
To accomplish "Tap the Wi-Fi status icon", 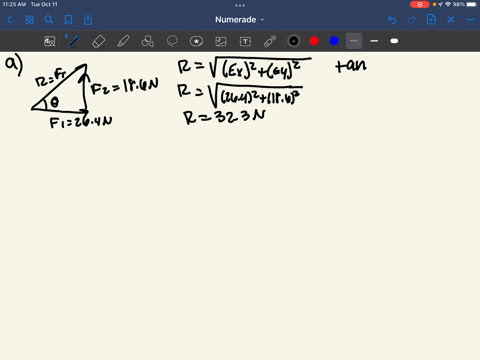I will 448,4.
